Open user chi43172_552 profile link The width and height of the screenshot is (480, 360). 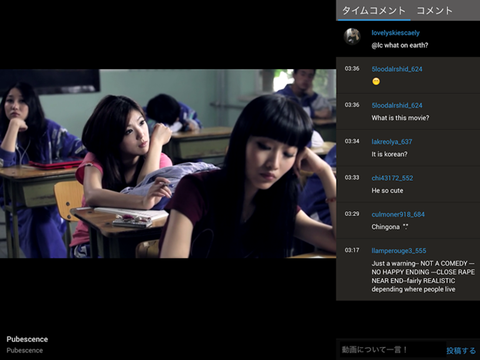392,178
